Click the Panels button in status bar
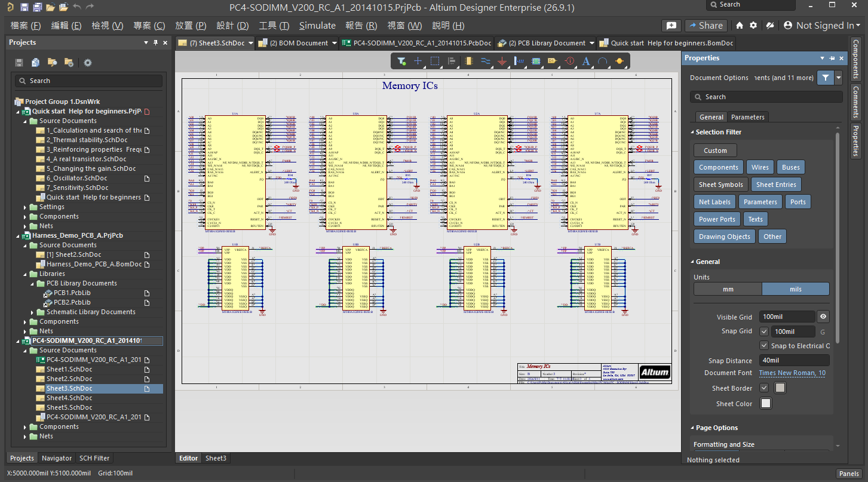The width and height of the screenshot is (868, 482). point(849,474)
